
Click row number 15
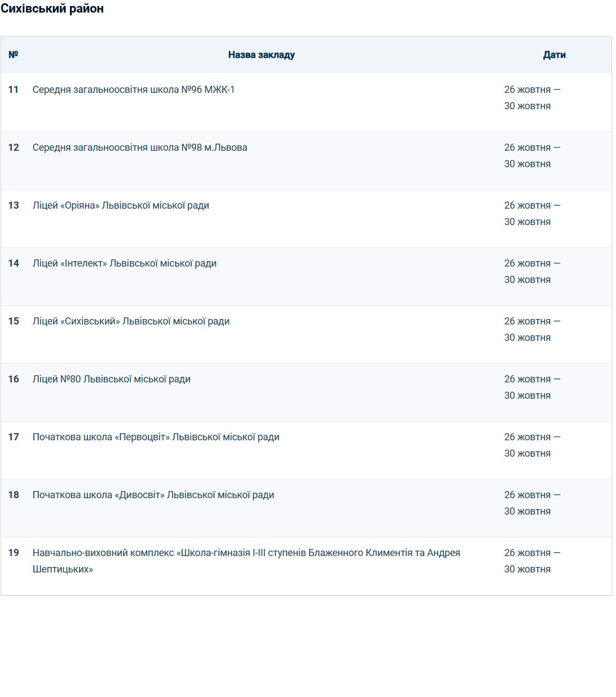pyautogui.click(x=14, y=321)
